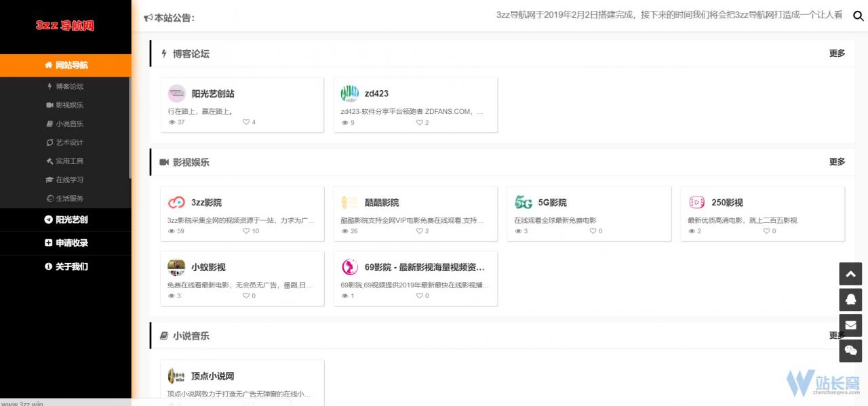
Task: Open the 小蚁影视 card title
Action: (x=208, y=267)
